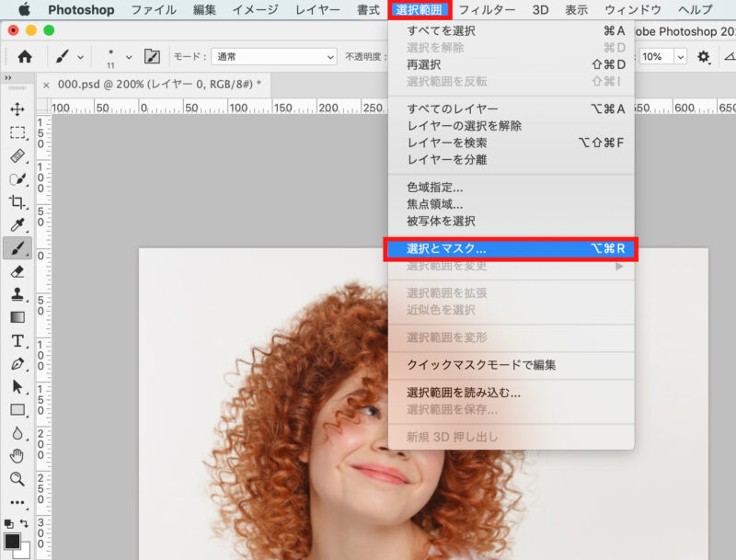Select the Clone Stamp tool

pos(17,294)
